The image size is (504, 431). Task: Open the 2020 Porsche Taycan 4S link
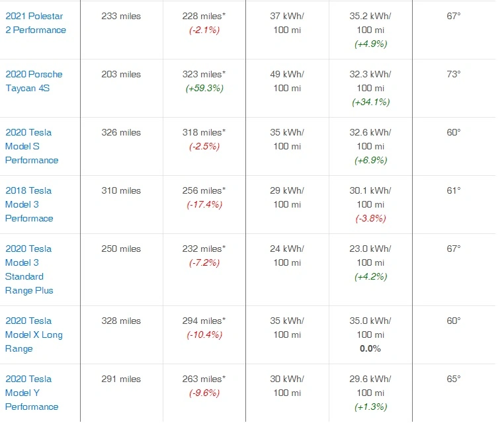click(x=34, y=81)
